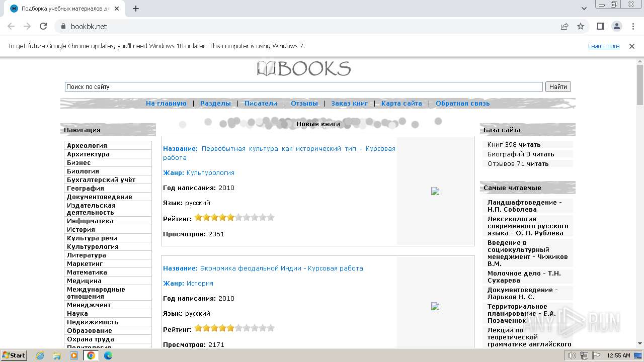Select Документоведение category in navigation
The height and width of the screenshot is (362, 644).
click(x=100, y=197)
